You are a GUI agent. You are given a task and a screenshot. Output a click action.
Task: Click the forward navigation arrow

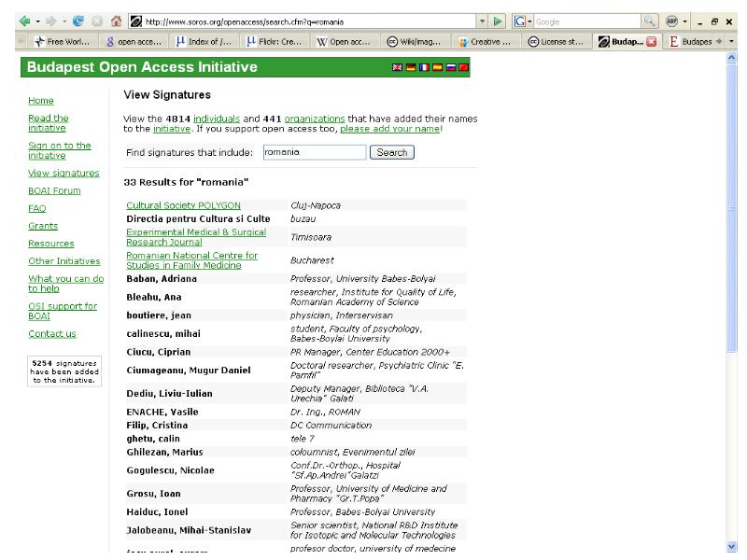50,21
